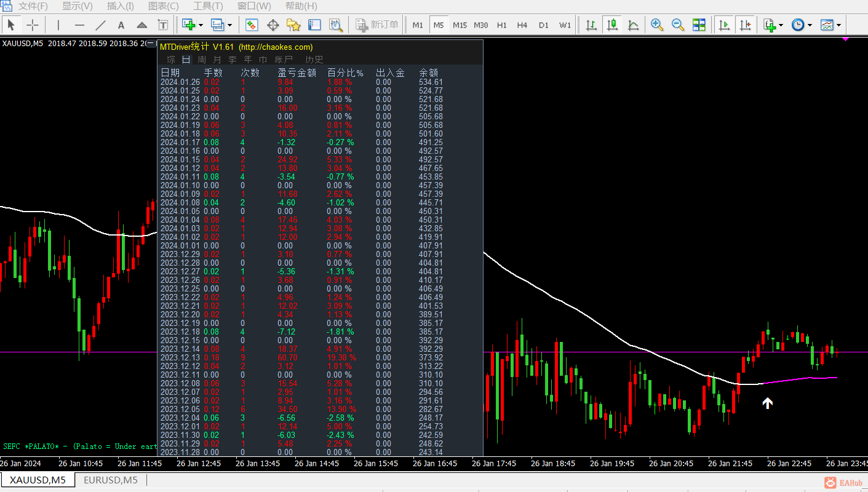Set timeframe to D1
The image size is (868, 492).
click(x=544, y=25)
